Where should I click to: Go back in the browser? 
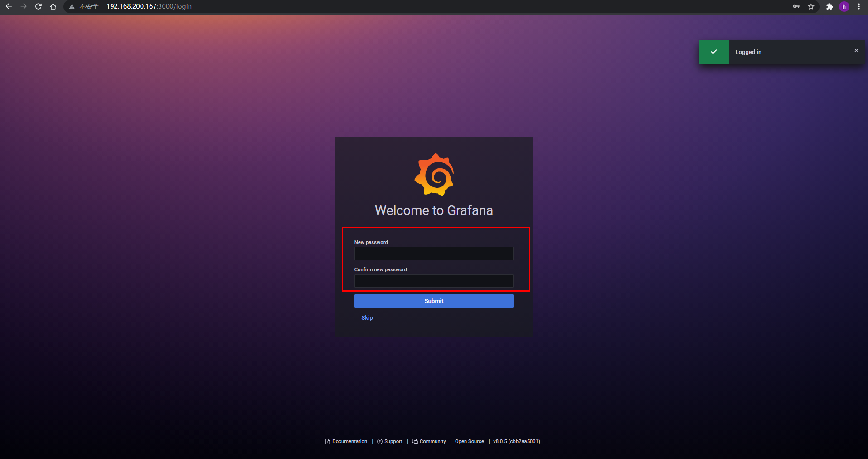tap(9, 6)
